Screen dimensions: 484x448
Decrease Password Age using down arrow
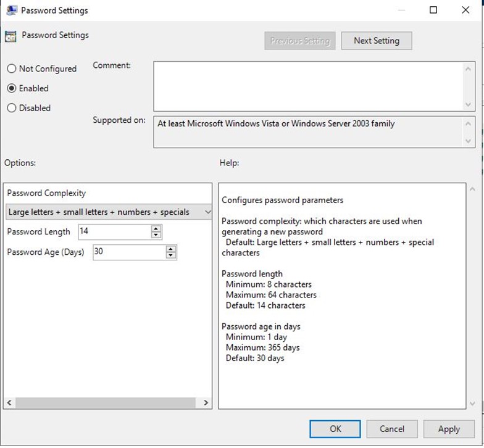coord(171,255)
